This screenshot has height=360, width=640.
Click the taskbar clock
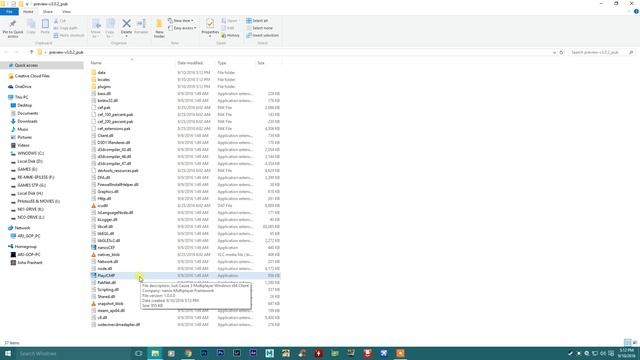tap(626, 353)
